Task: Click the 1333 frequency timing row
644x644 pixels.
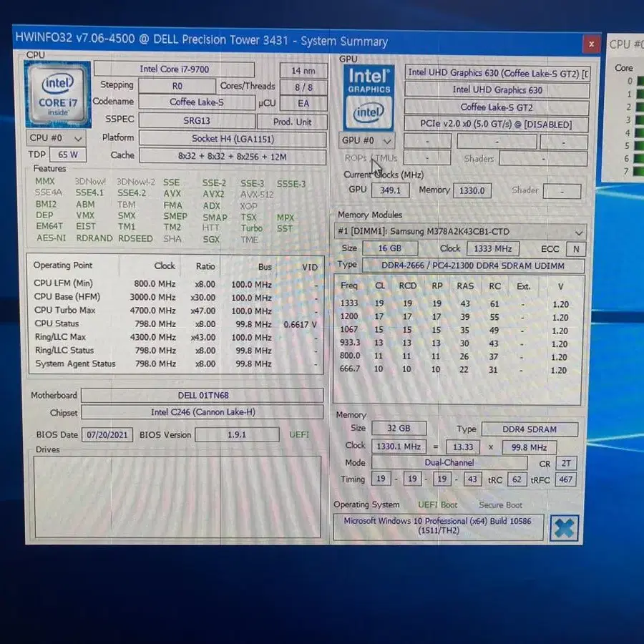Action: pyautogui.click(x=456, y=304)
